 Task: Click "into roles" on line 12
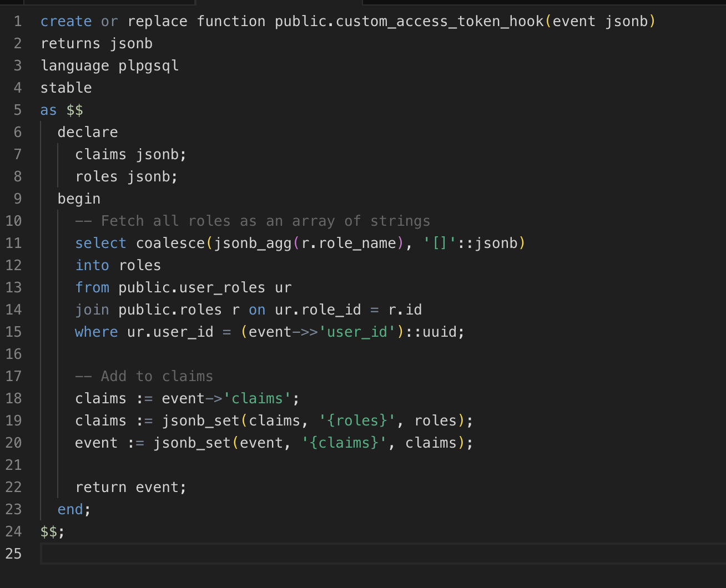(x=118, y=266)
